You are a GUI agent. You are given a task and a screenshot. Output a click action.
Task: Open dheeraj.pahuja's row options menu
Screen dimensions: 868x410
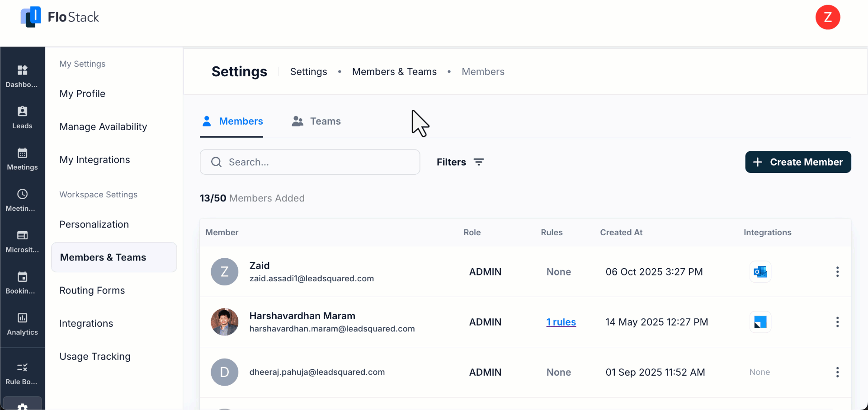tap(837, 372)
